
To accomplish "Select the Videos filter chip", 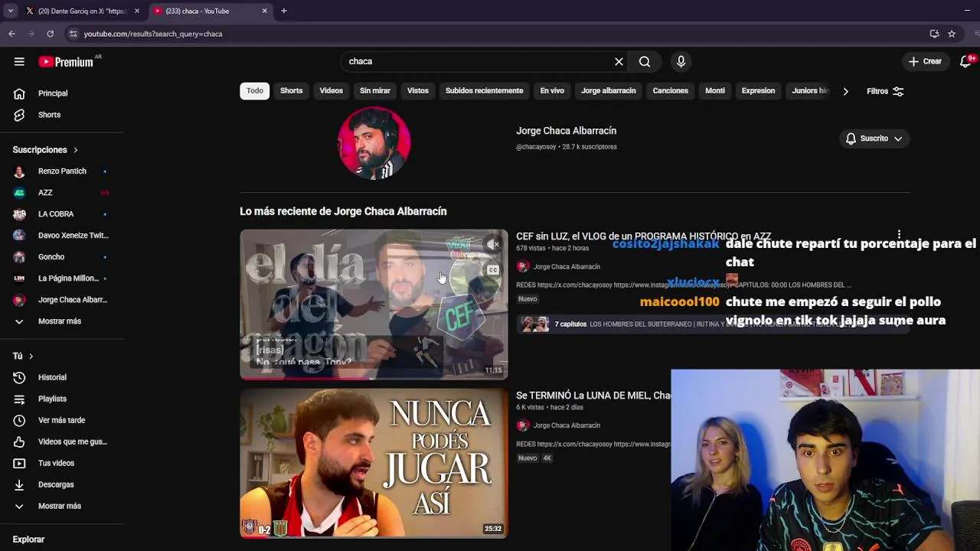I will pyautogui.click(x=331, y=91).
